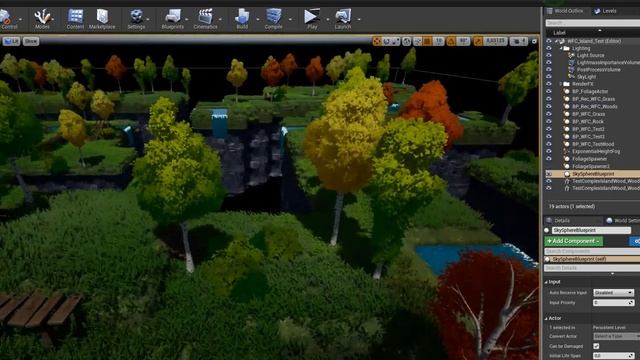Toggle rotation snapping icon
Image resolution: width=640 pixels, height=360 pixels.
tap(451, 41)
